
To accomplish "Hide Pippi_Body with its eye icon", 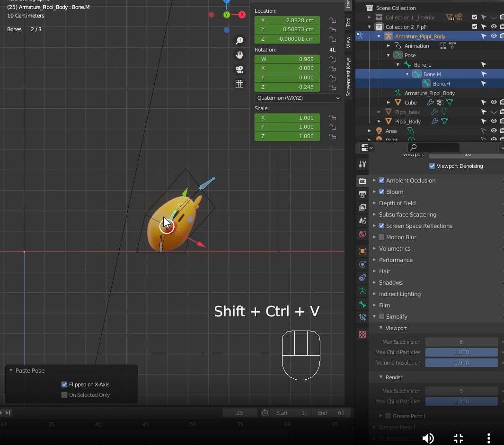I will [x=494, y=121].
